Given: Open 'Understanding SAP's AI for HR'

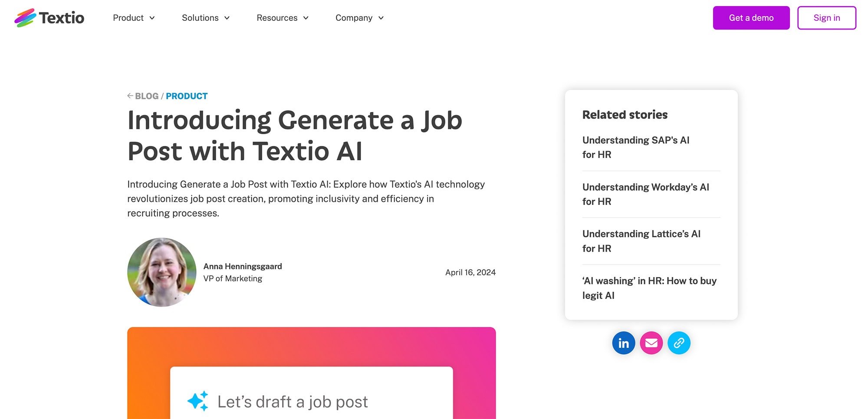Looking at the screenshot, I should (636, 147).
